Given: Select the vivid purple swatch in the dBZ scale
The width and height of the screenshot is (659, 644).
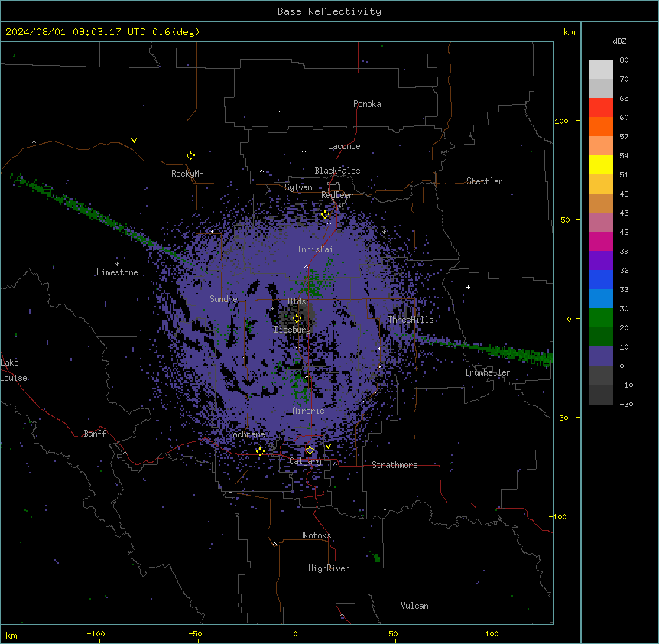Looking at the screenshot, I should coord(601,261).
